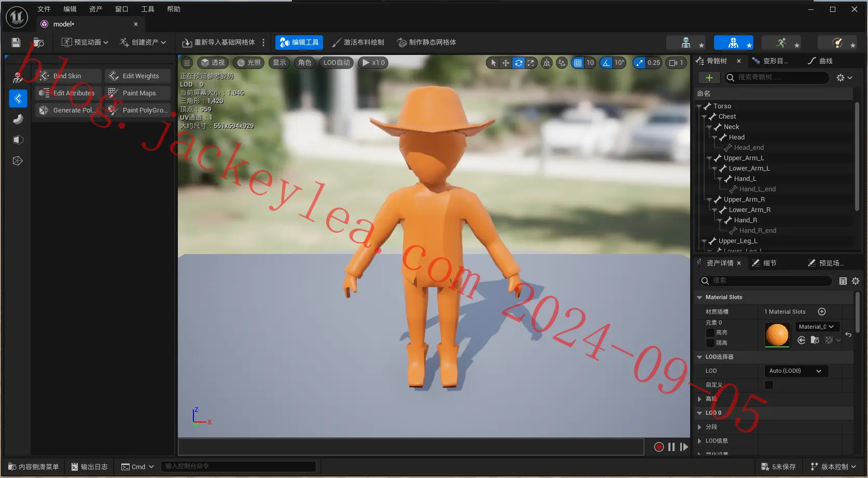Click the orange Material_0 thumbnail
This screenshot has width=868, height=478.
(x=777, y=334)
